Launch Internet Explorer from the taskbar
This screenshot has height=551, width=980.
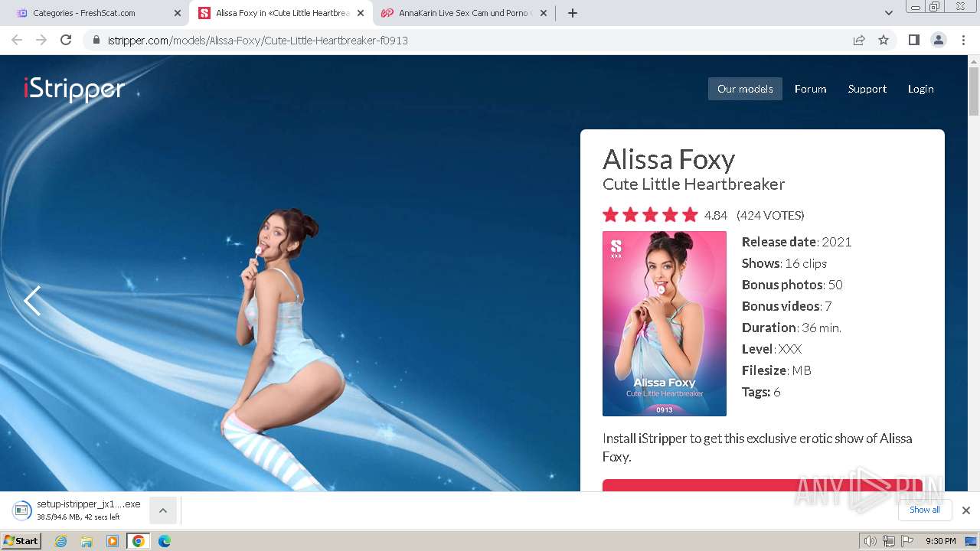[61, 541]
